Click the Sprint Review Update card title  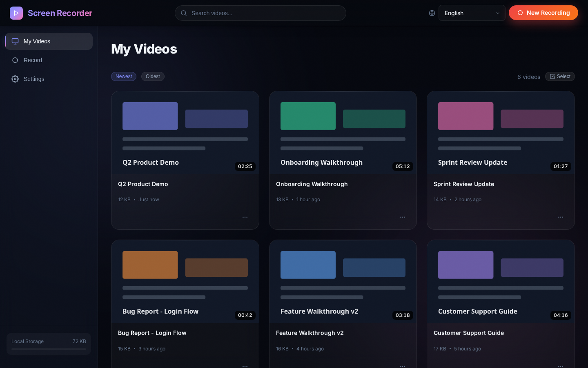(x=464, y=184)
